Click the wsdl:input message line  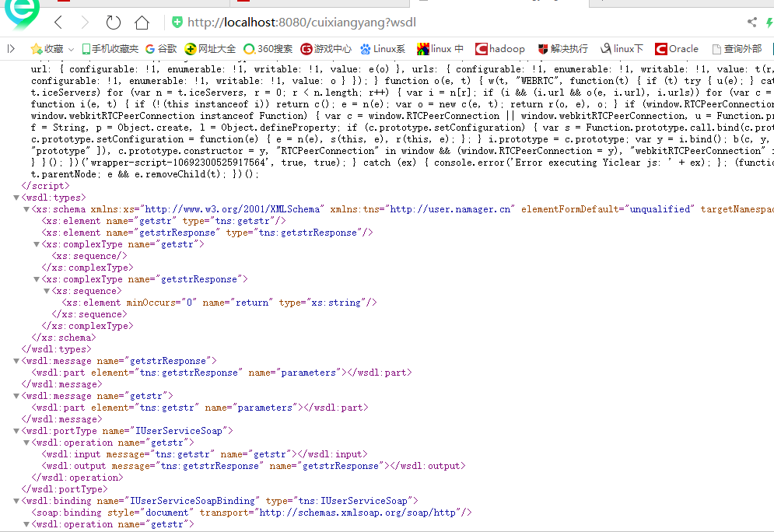(205, 454)
